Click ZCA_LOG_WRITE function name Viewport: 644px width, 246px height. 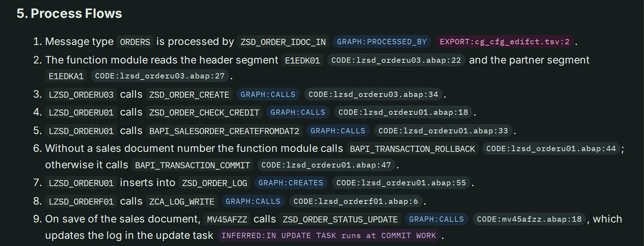[x=182, y=201]
